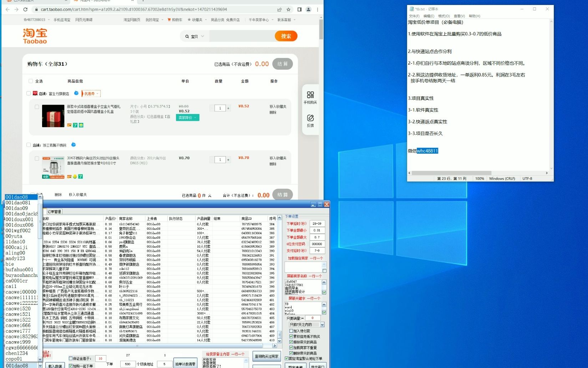Click the 查询购买过商家 button
This screenshot has height=368, width=588.
pos(267,356)
